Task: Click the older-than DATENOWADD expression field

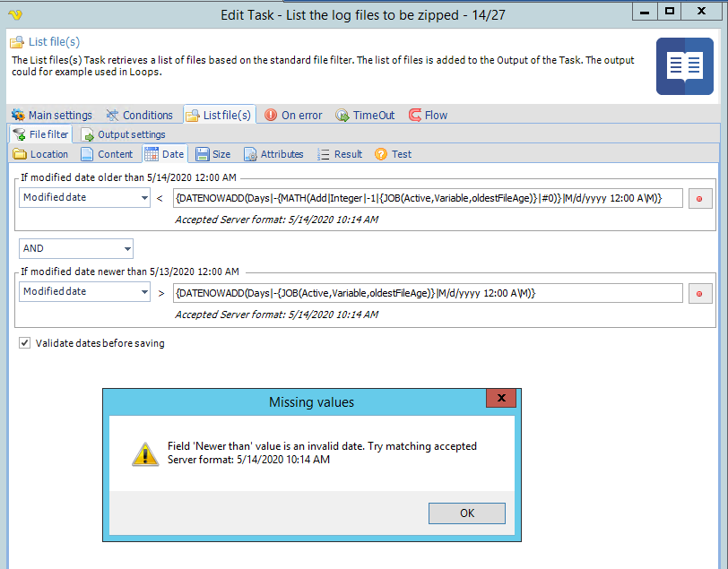Action: pyautogui.click(x=427, y=198)
